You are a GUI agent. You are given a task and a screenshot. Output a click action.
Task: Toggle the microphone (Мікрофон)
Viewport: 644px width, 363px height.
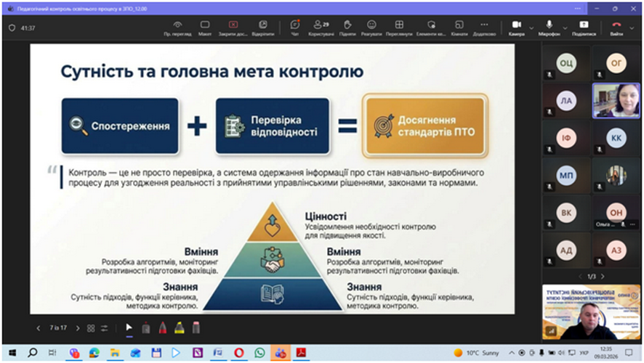point(548,28)
